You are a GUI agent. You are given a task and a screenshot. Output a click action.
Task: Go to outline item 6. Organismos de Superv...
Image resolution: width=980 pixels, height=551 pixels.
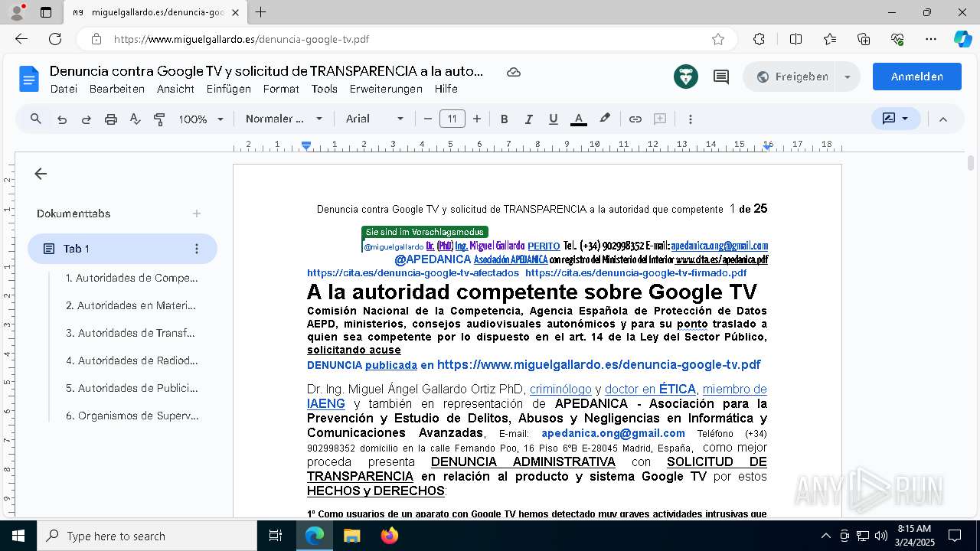[132, 416]
